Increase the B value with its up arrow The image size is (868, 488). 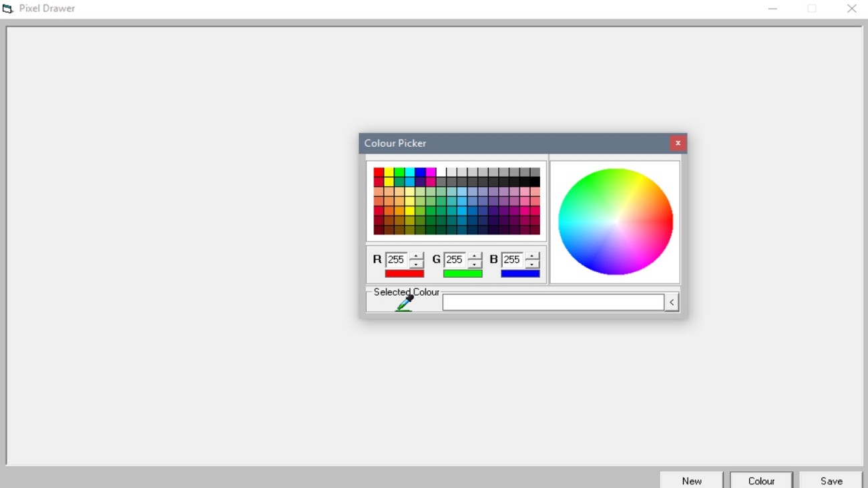click(532, 256)
